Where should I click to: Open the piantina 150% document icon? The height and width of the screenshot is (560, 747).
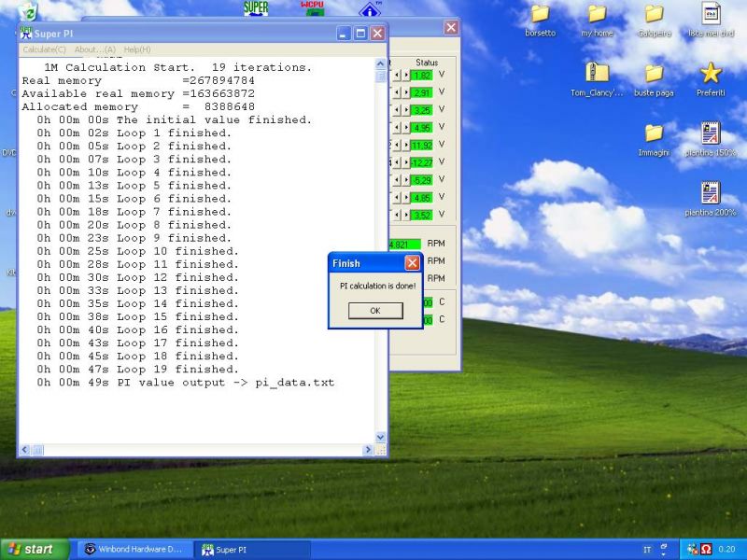(x=711, y=140)
